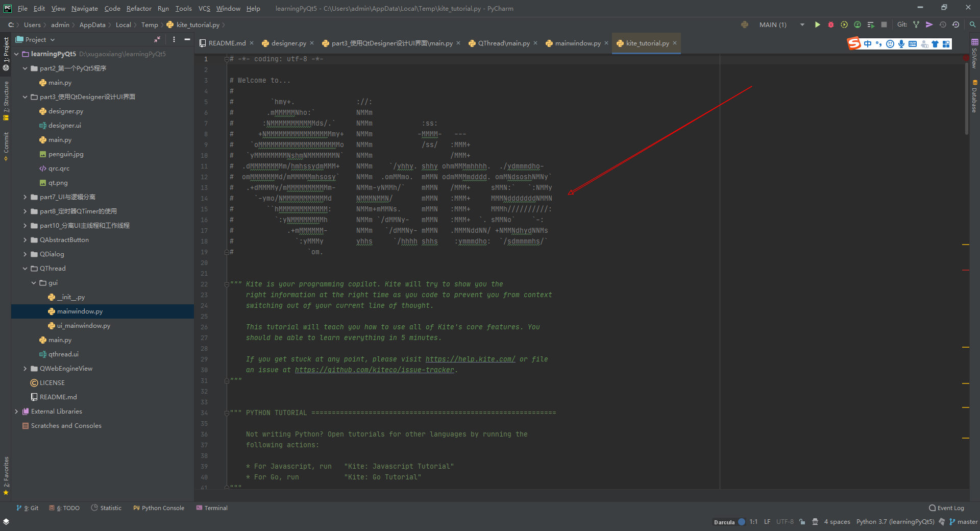Update project with Git branch icon
980x531 pixels.
click(x=916, y=25)
